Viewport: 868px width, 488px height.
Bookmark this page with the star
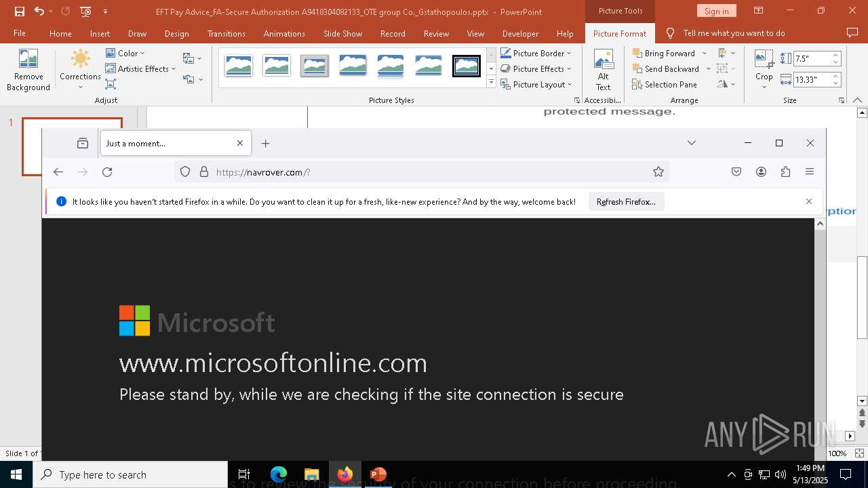(658, 172)
